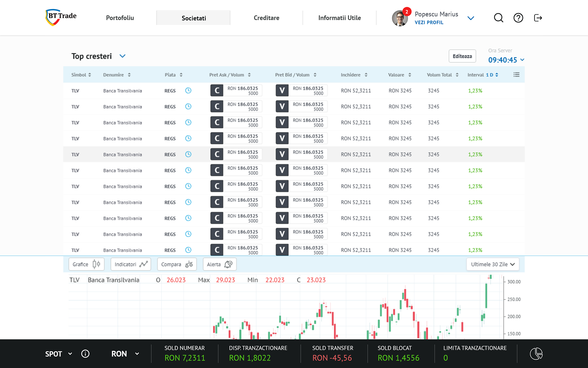The image size is (588, 368).
Task: Click the SPOT info circle icon
Action: click(85, 354)
